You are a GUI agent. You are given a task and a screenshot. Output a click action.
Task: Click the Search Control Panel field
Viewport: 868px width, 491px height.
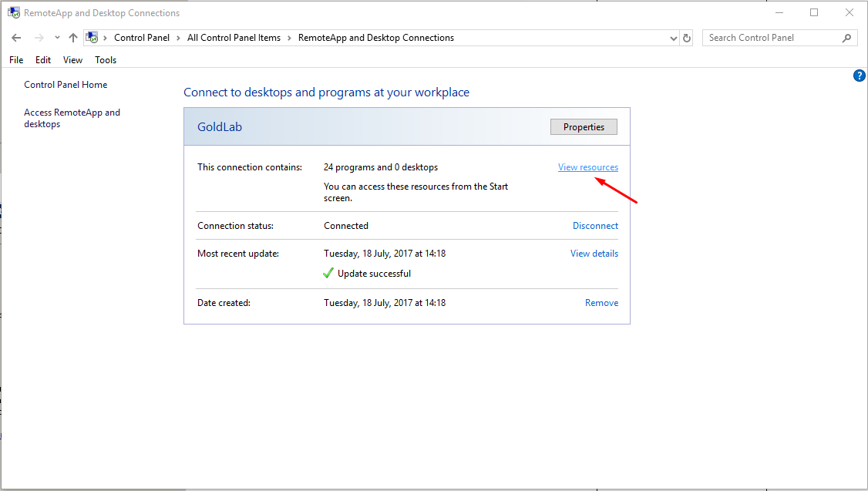pos(771,38)
